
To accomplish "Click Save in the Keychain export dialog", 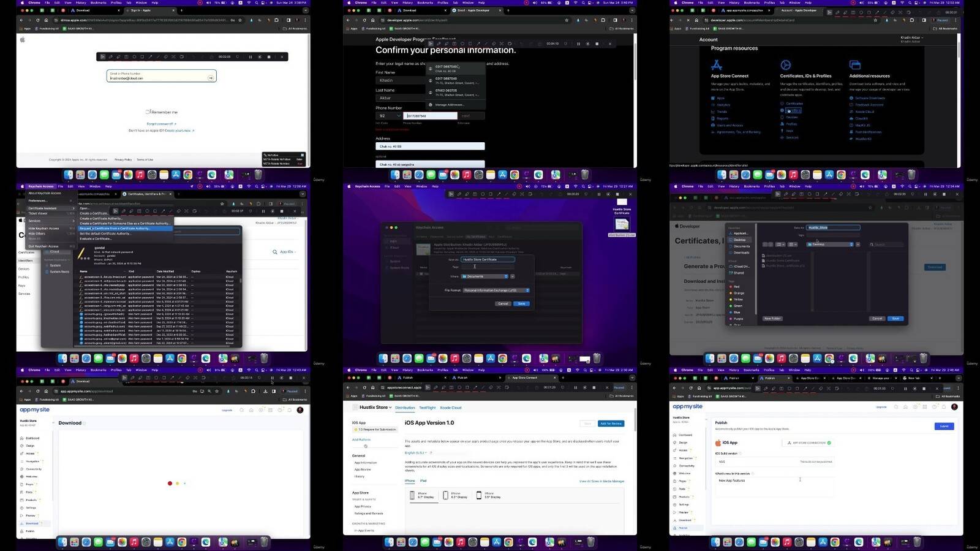I will click(521, 303).
